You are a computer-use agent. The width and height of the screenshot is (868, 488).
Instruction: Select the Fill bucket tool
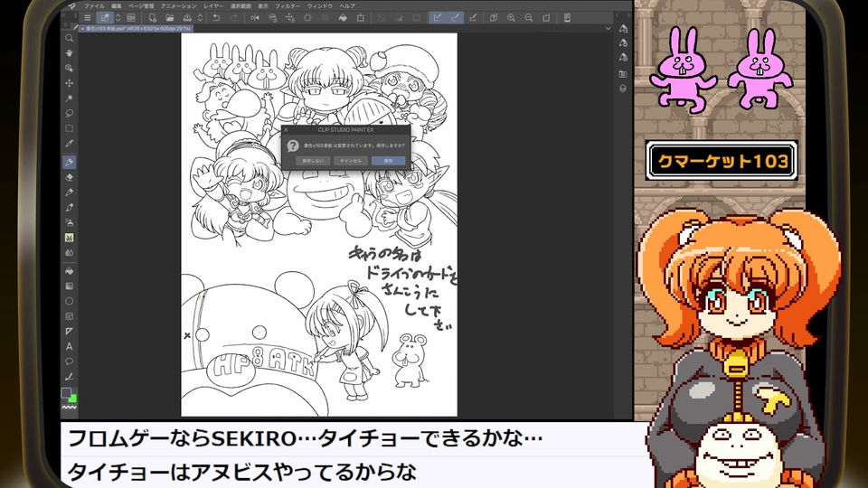(70, 271)
